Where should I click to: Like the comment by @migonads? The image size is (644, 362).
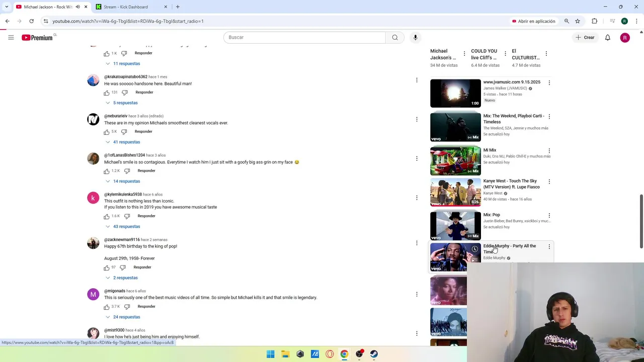107,307
